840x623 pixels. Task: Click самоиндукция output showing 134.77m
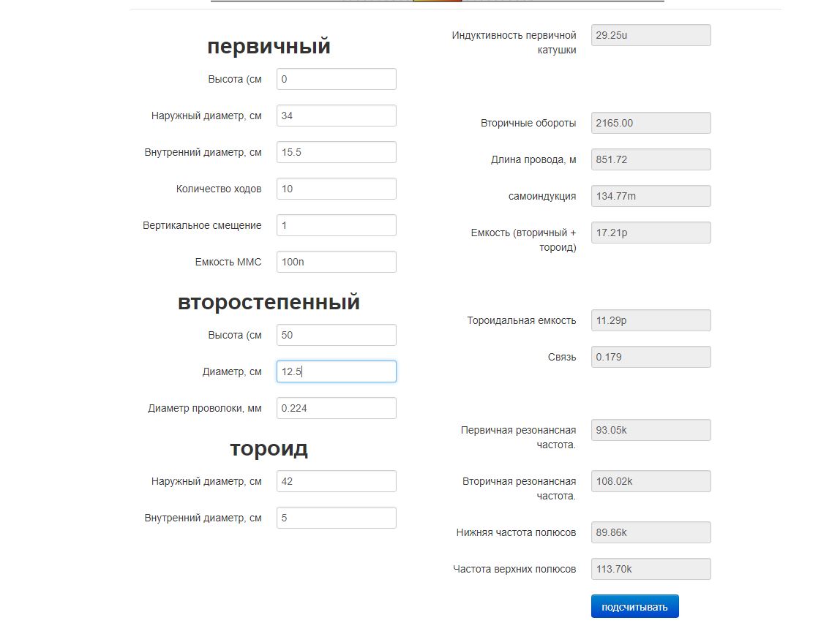(x=651, y=196)
